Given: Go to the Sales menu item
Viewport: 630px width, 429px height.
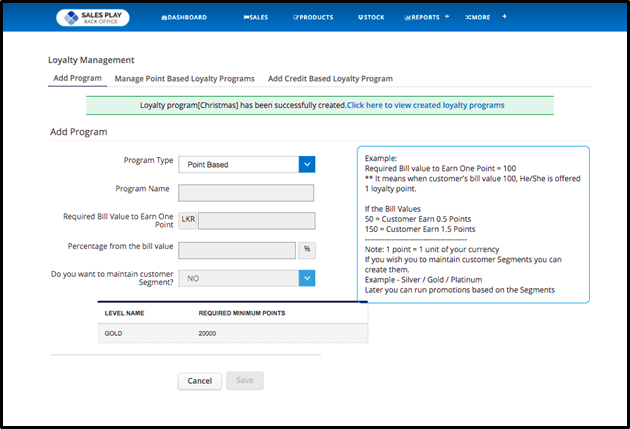Looking at the screenshot, I should tap(257, 17).
